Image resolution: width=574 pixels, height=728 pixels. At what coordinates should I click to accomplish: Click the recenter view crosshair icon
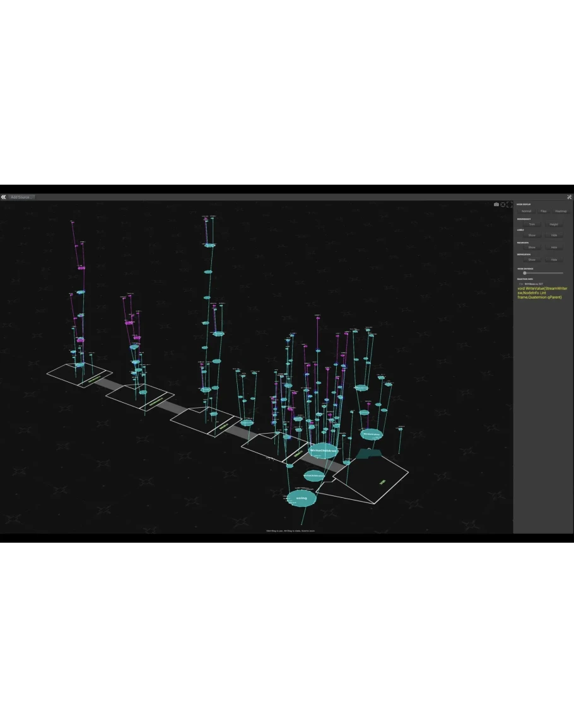click(x=503, y=204)
